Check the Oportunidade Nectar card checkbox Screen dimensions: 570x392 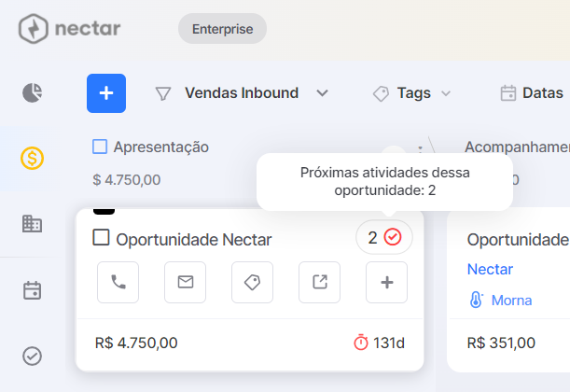point(101,237)
